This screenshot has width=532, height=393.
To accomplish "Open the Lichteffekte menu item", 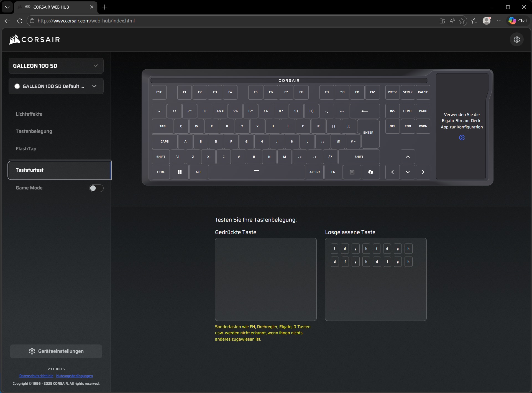I will pos(29,114).
